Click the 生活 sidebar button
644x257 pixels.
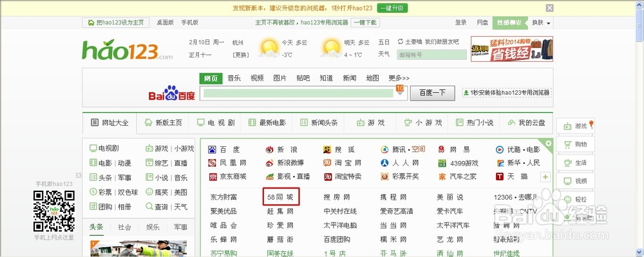tap(575, 162)
